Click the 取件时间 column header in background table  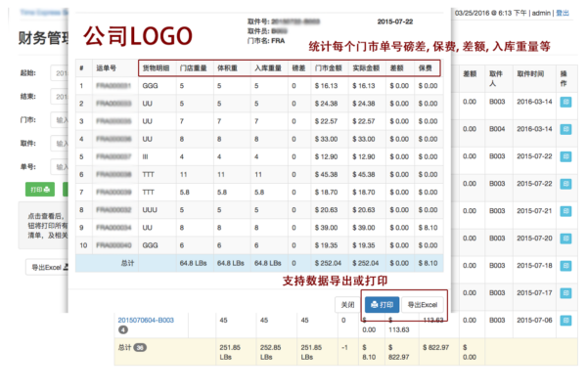tap(530, 73)
